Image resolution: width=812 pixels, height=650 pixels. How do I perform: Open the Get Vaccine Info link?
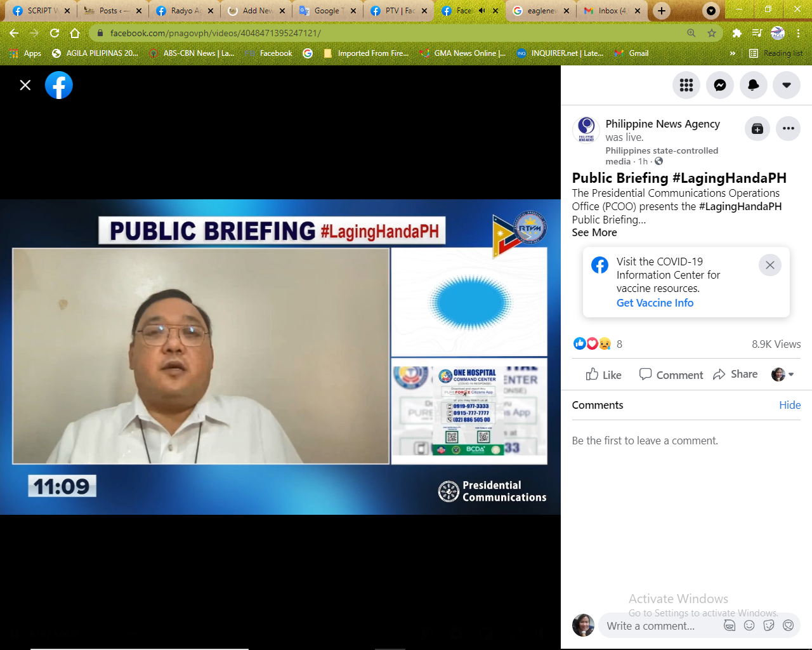(655, 303)
